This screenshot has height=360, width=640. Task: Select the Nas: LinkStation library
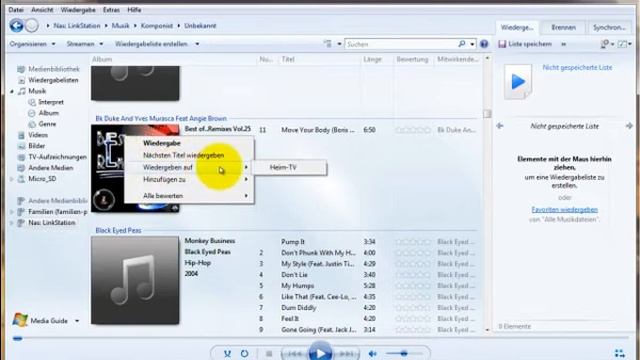[52, 223]
